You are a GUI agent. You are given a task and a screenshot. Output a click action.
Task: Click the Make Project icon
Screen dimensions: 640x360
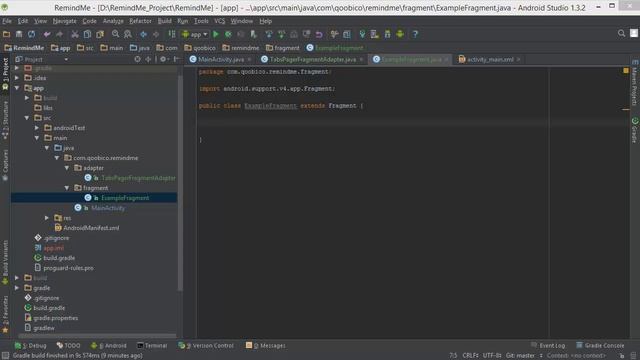(x=172, y=34)
